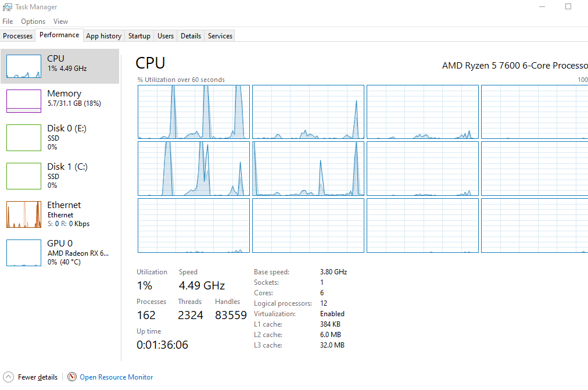Click the Virtualization Enabled value
Viewport: 588px width, 390px height.
tap(332, 313)
